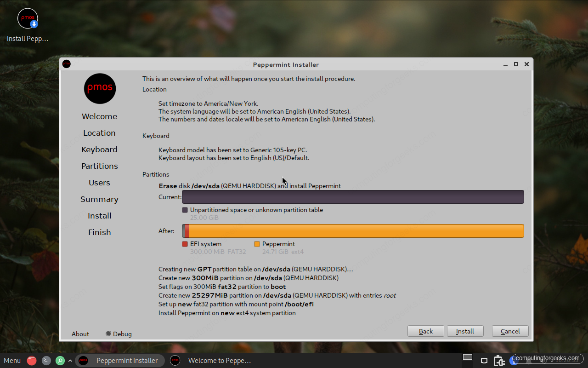This screenshot has height=368, width=588.
Task: Select the Partitions step in sidebar
Action: click(x=100, y=166)
